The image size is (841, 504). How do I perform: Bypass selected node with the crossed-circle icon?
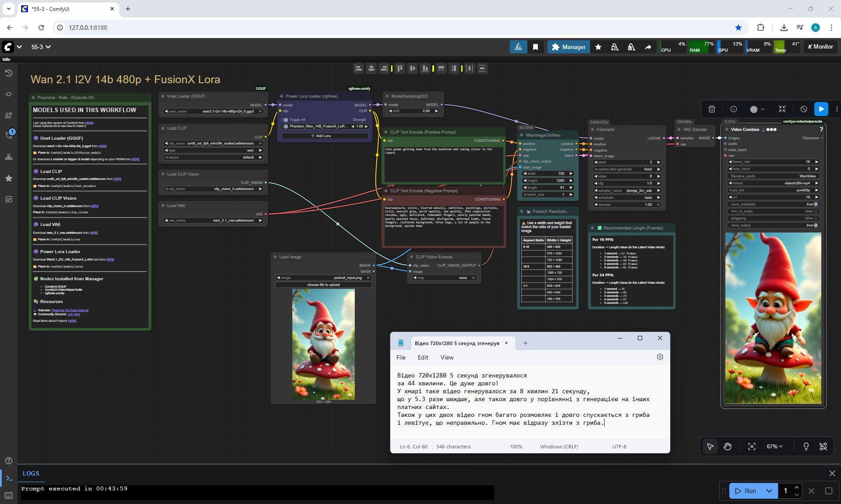tap(803, 109)
